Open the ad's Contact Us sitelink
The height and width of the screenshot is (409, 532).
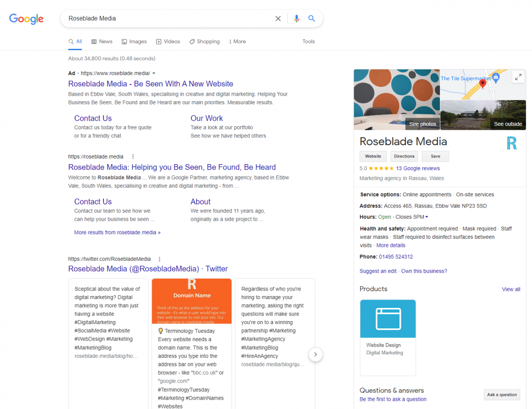(x=93, y=118)
